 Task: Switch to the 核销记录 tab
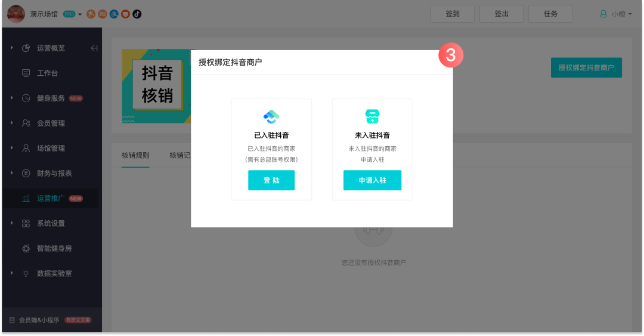tap(180, 155)
